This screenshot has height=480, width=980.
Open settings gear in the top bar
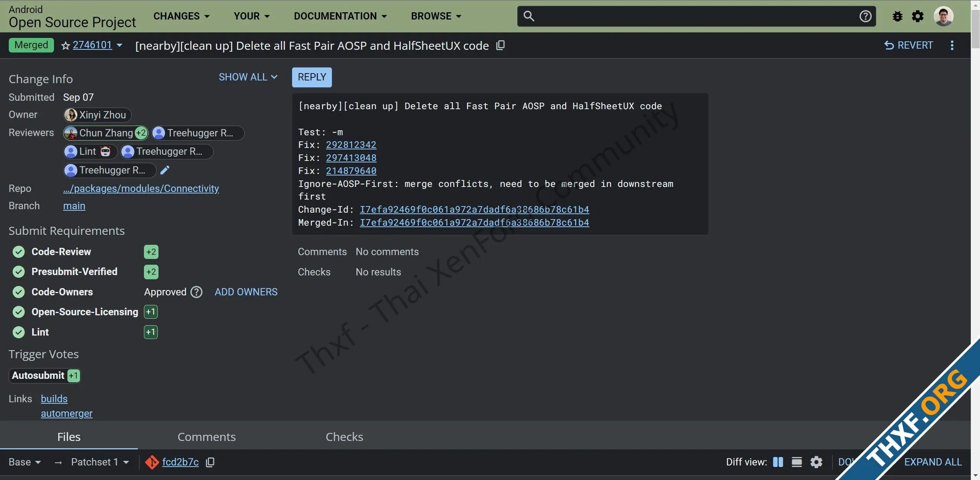click(x=918, y=16)
